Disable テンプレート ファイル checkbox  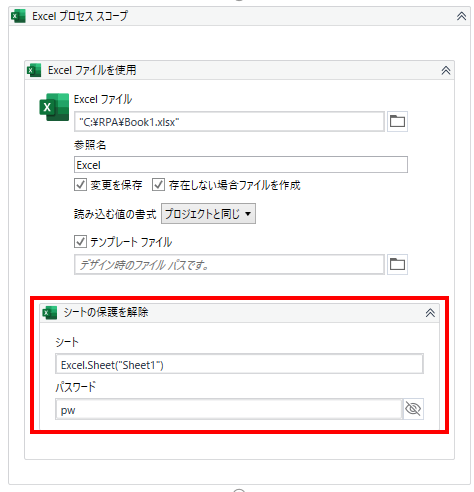80,242
